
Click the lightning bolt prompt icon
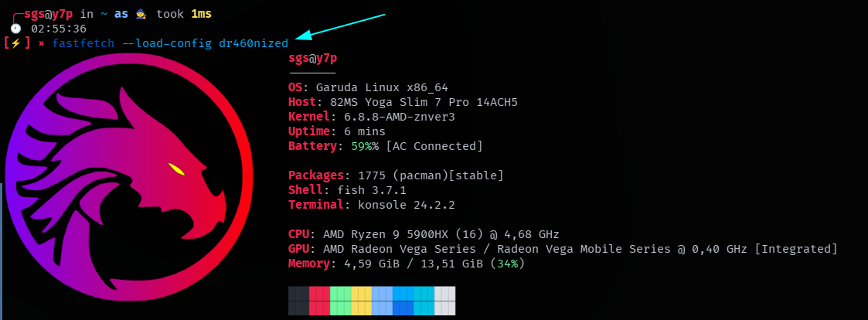pyautogui.click(x=16, y=43)
